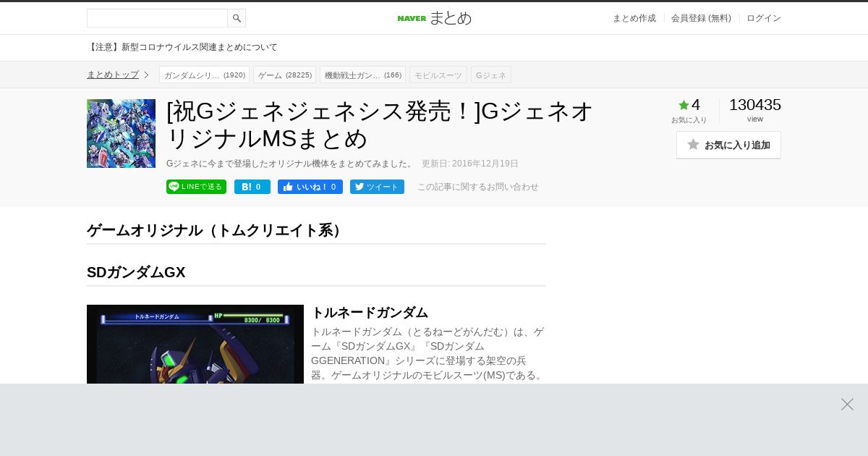The image size is (868, 456).
Task: Share via LINEで送る button
Action: 196,187
